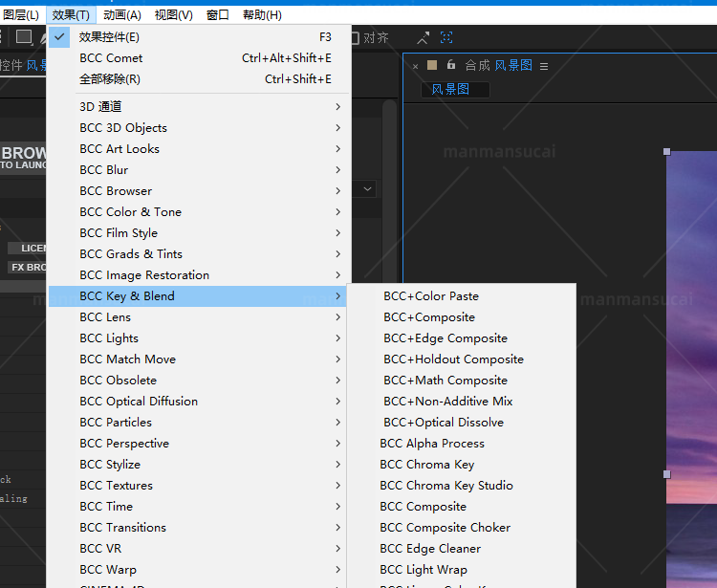The image size is (717, 588).
Task: Close the 效果(T) menu in menu bar
Action: click(71, 15)
